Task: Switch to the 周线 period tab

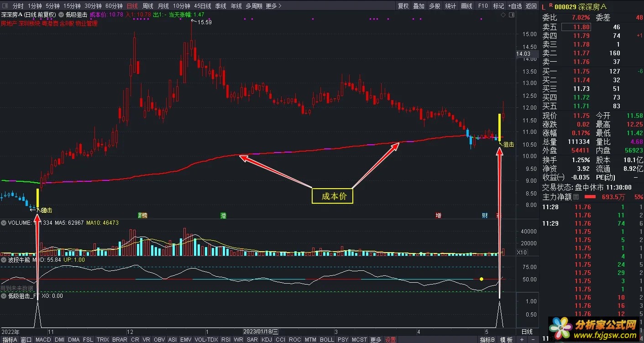Action: pos(147,6)
